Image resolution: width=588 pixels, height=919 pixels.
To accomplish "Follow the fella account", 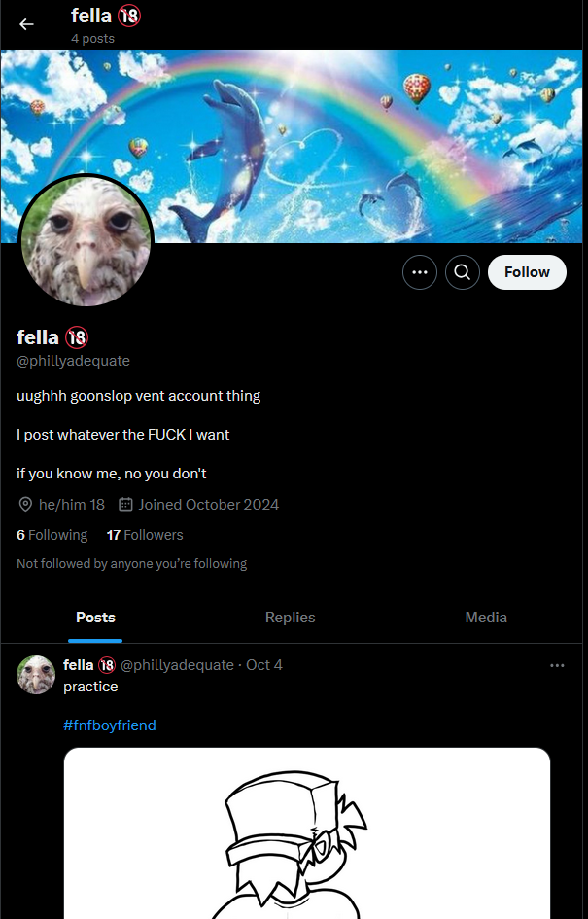I will coord(527,272).
